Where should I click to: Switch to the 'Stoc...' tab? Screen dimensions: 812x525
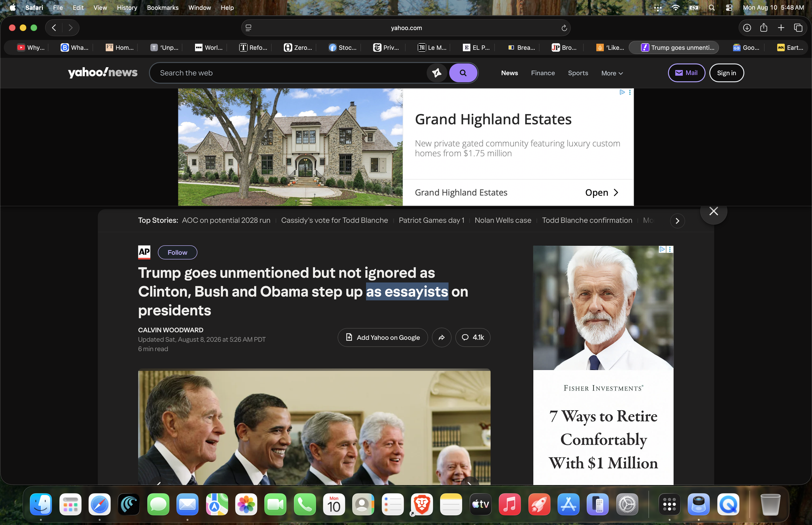point(342,47)
